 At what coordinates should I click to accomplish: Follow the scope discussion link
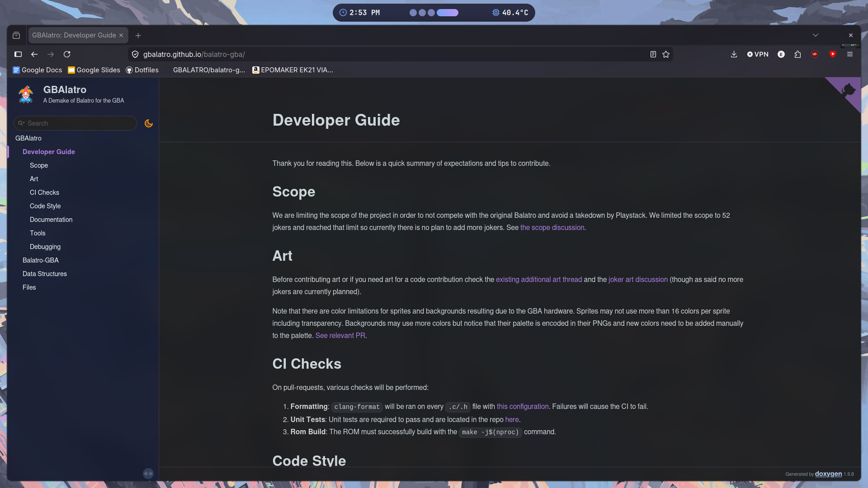(552, 228)
